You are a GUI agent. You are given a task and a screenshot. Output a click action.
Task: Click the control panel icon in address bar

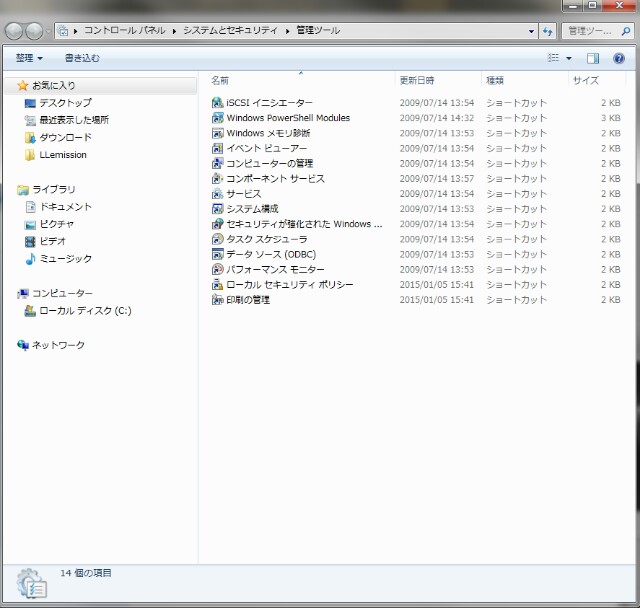point(62,31)
